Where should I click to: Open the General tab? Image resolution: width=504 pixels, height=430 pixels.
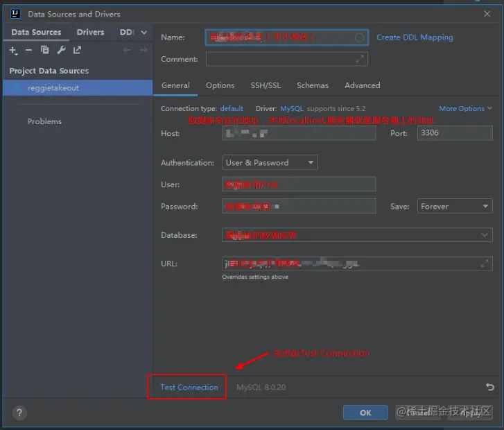[175, 85]
